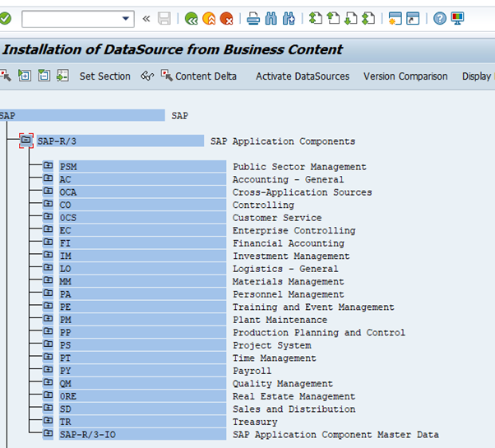Expand the SAP-R/3-IO master data folder
This screenshot has width=495, height=448.
coord(48,433)
